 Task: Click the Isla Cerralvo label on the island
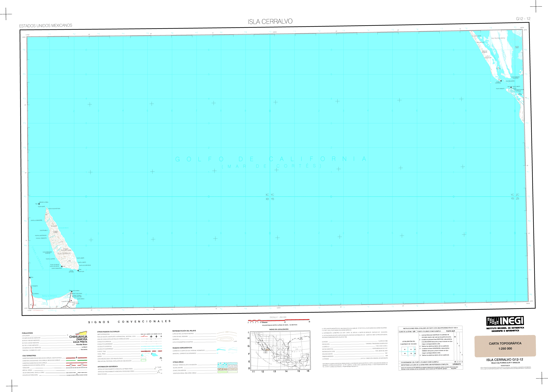click(64, 254)
